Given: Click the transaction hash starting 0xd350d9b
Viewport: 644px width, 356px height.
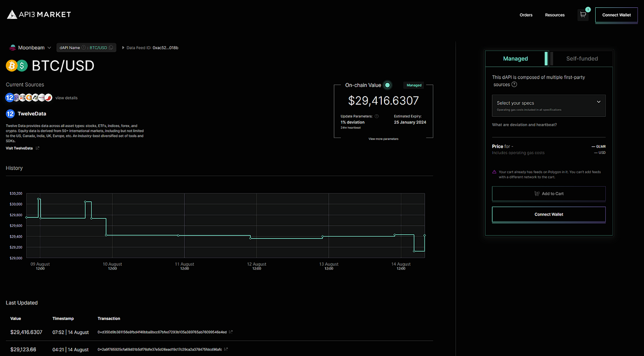Looking at the screenshot, I should pos(162,332).
